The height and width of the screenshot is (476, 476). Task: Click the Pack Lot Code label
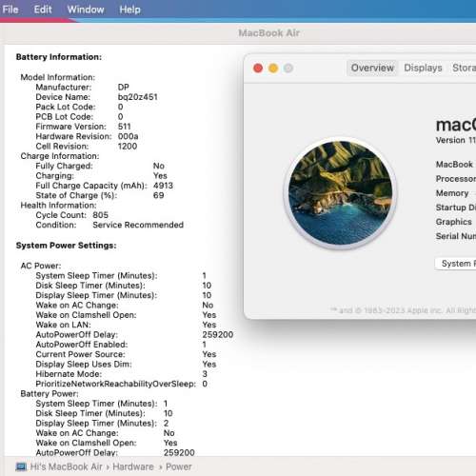tap(66, 107)
